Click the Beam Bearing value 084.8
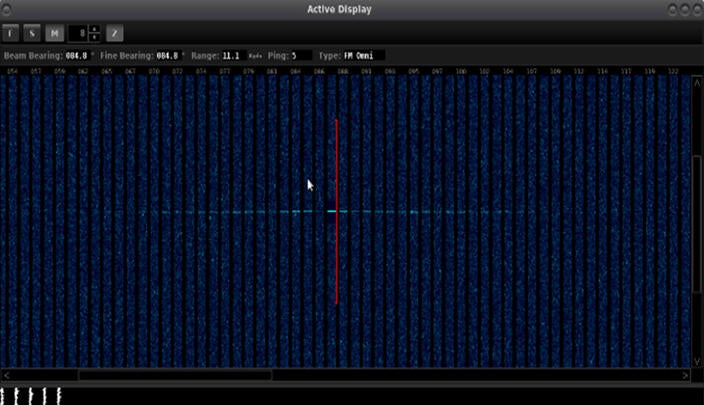The width and height of the screenshot is (704, 405). [x=77, y=56]
